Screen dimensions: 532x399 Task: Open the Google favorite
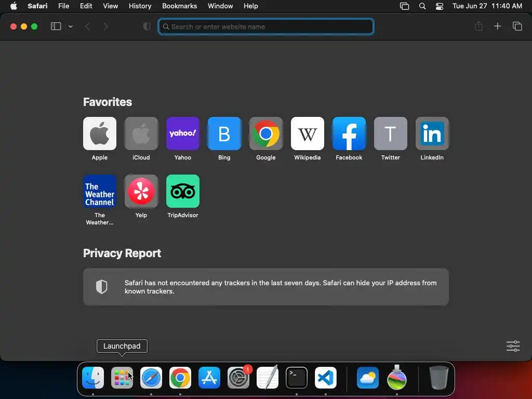[x=266, y=134]
